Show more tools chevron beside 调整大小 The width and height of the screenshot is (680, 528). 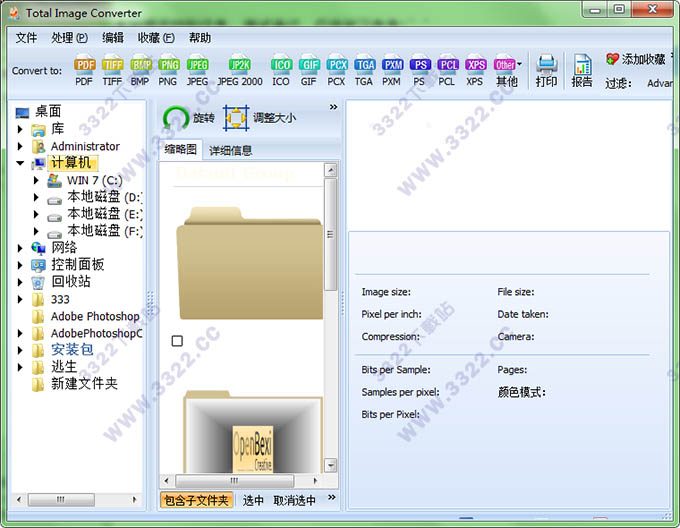point(333,107)
